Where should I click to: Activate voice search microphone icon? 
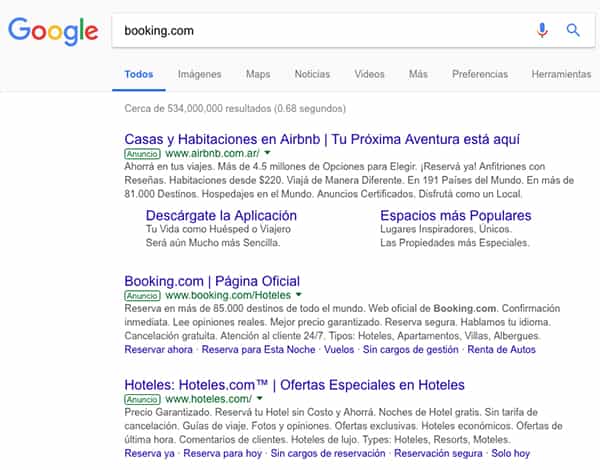pos(542,30)
